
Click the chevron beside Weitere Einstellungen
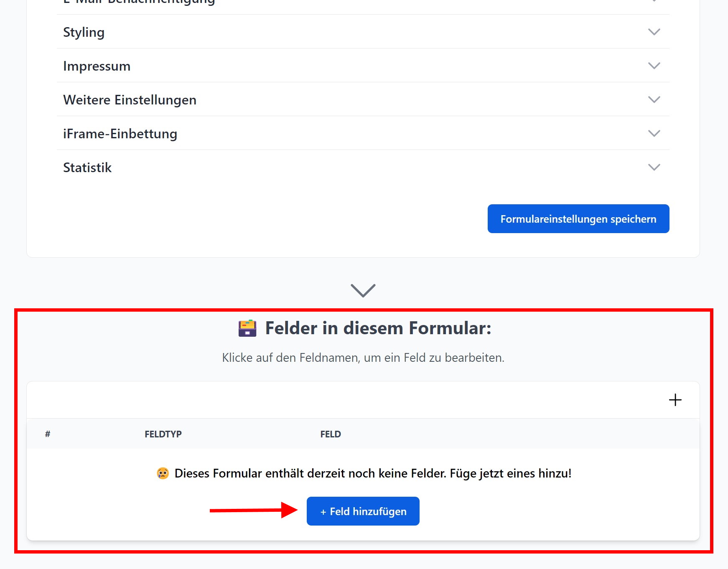[x=654, y=100]
